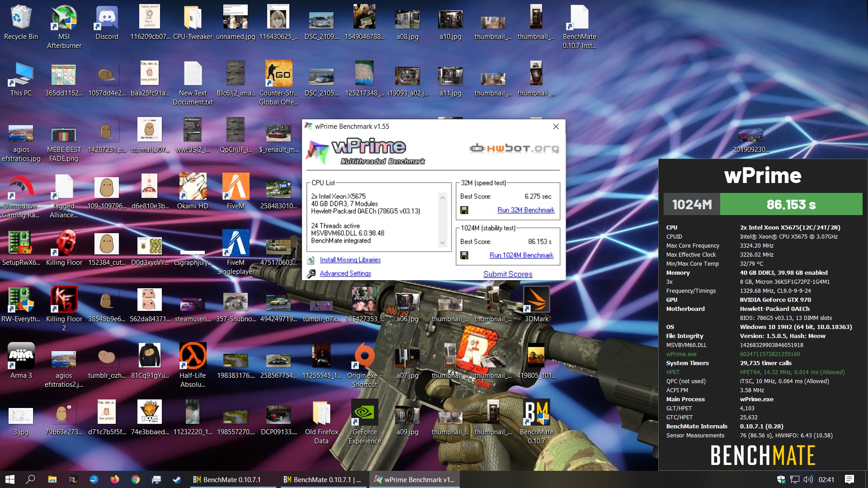Viewport: 868px width, 488px height.
Task: Click Run 1024M Benchmark link
Action: coord(521,255)
